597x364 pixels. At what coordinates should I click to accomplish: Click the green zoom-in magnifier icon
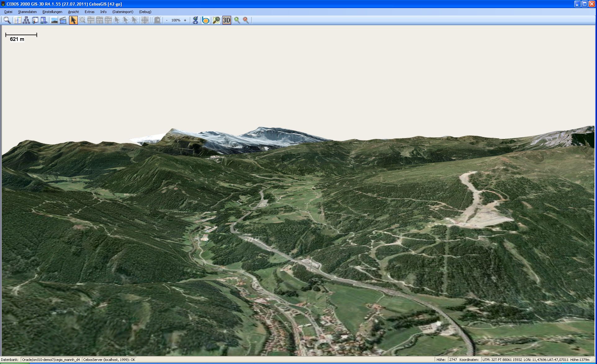pos(237,20)
